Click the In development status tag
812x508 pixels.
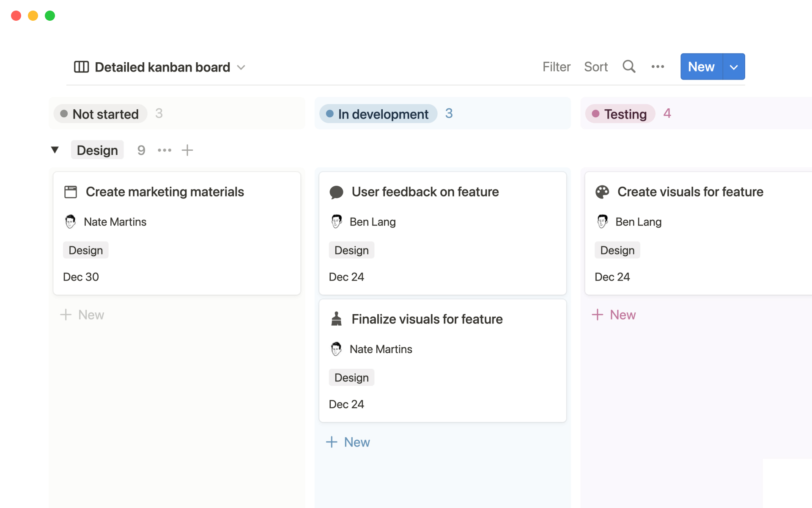click(378, 114)
